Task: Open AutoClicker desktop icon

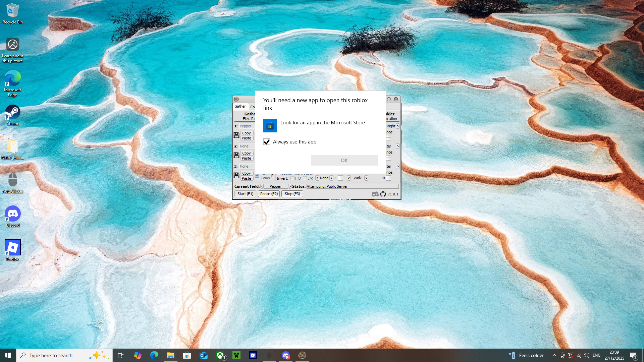Action: (12, 180)
